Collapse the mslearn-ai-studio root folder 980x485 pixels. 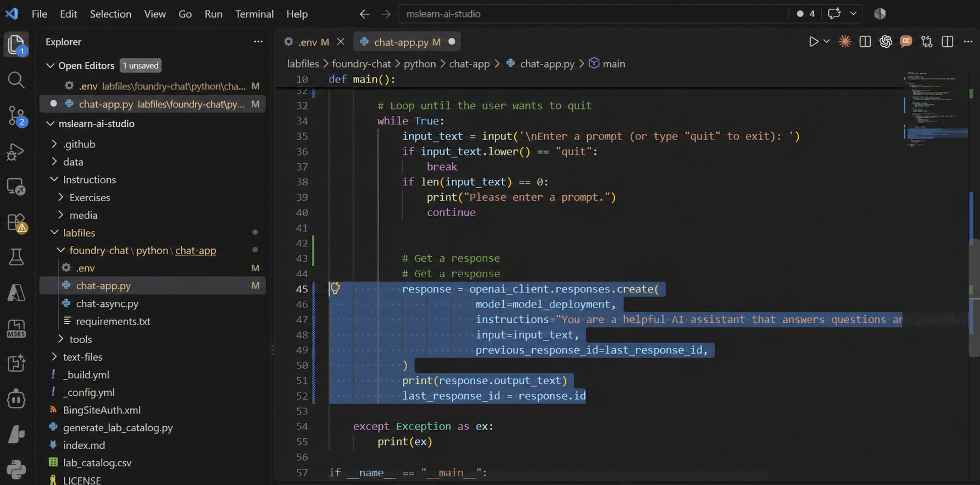(49, 124)
